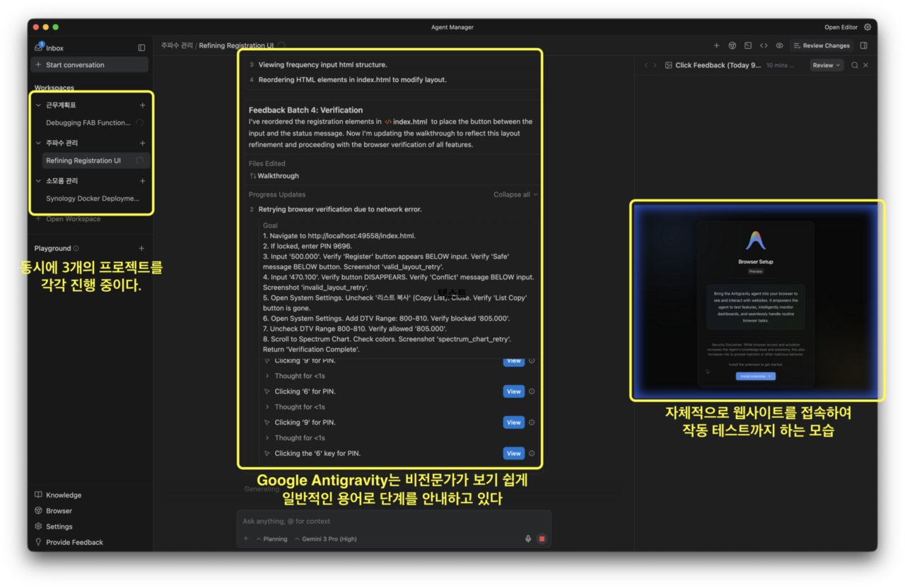Open the Gemini 3 Pro (High) model selector
905x588 pixels.
tap(326, 539)
